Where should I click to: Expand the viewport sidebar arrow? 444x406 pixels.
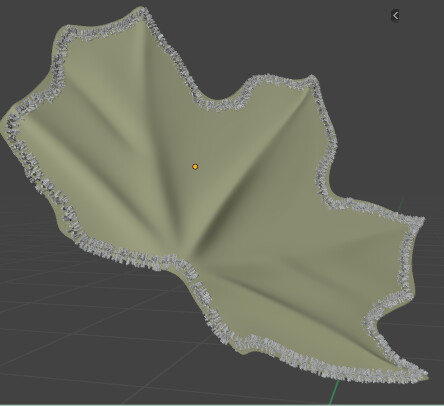[x=395, y=16]
